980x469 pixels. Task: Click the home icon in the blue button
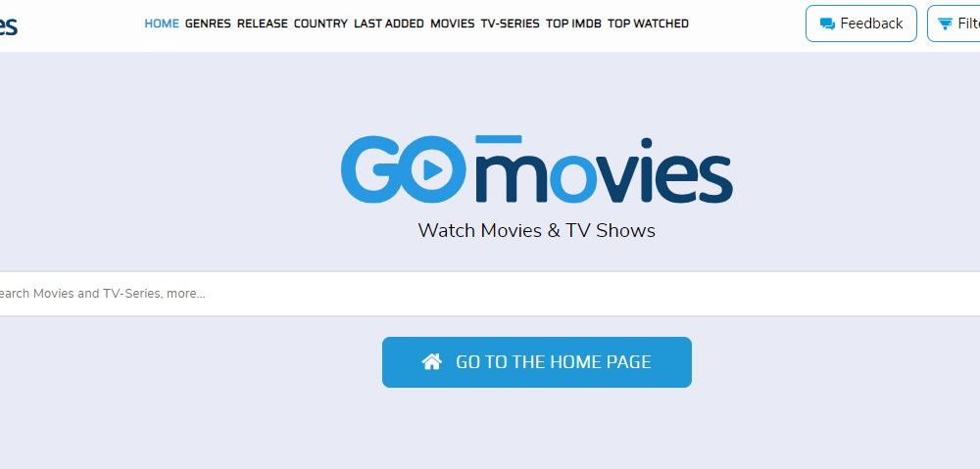tap(432, 361)
